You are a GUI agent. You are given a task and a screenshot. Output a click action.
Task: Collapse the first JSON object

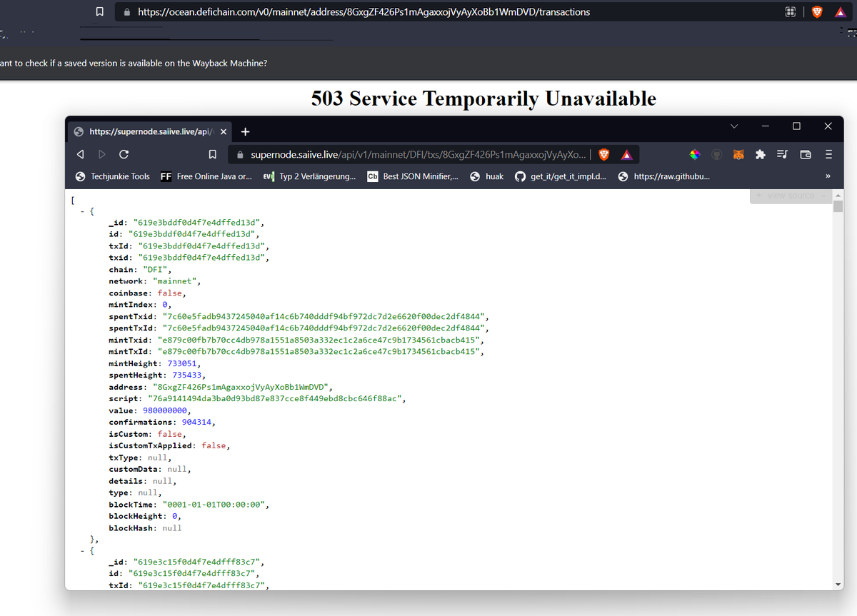coord(83,211)
